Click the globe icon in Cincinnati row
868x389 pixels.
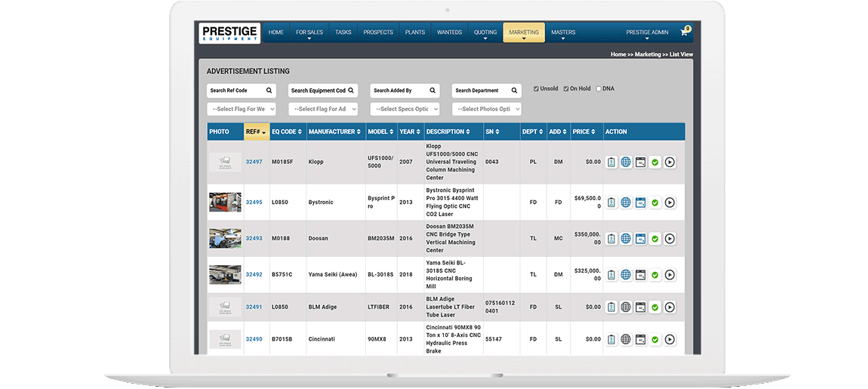(626, 339)
